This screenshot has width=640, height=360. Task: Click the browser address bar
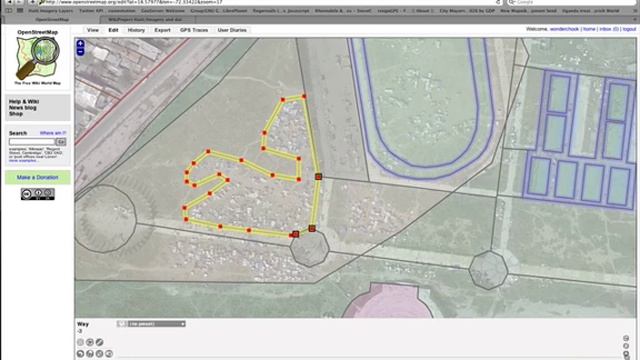pos(269,2)
